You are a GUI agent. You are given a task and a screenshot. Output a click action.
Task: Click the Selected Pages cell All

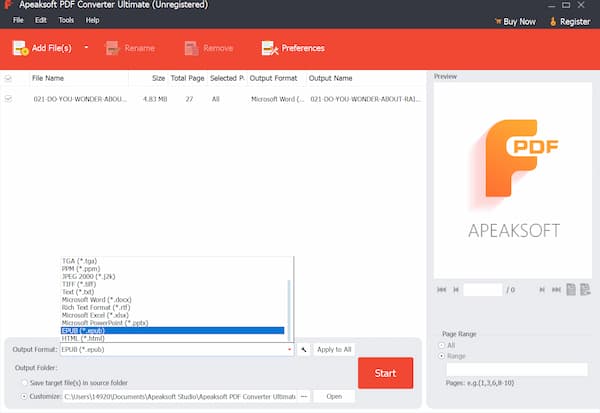point(215,100)
